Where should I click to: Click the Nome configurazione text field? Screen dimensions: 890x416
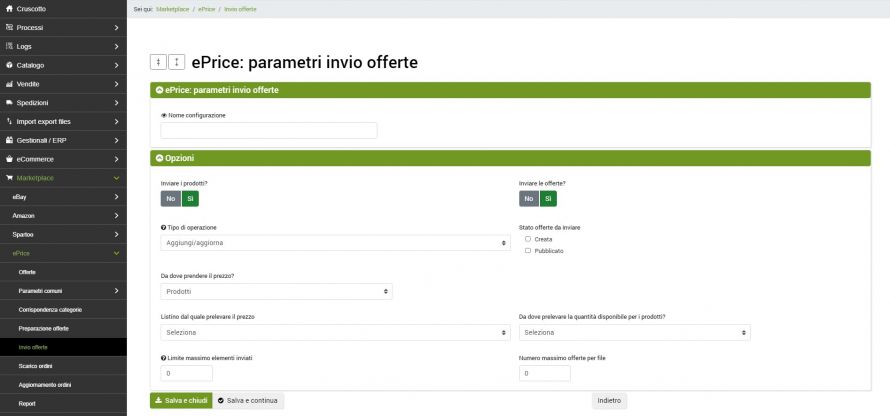click(x=268, y=131)
